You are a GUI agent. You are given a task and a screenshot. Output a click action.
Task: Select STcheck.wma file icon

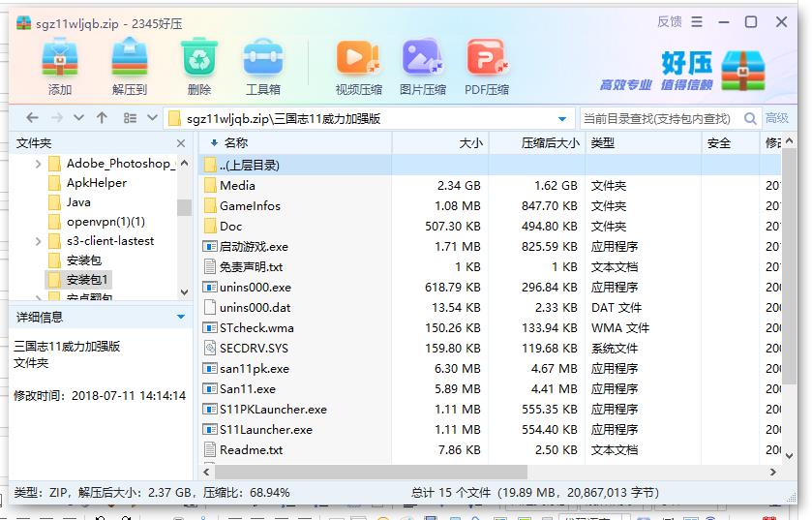tap(210, 328)
